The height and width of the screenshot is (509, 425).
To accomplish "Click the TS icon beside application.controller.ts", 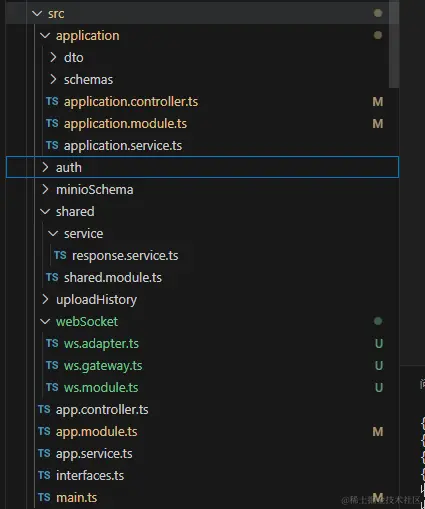I will (52, 101).
